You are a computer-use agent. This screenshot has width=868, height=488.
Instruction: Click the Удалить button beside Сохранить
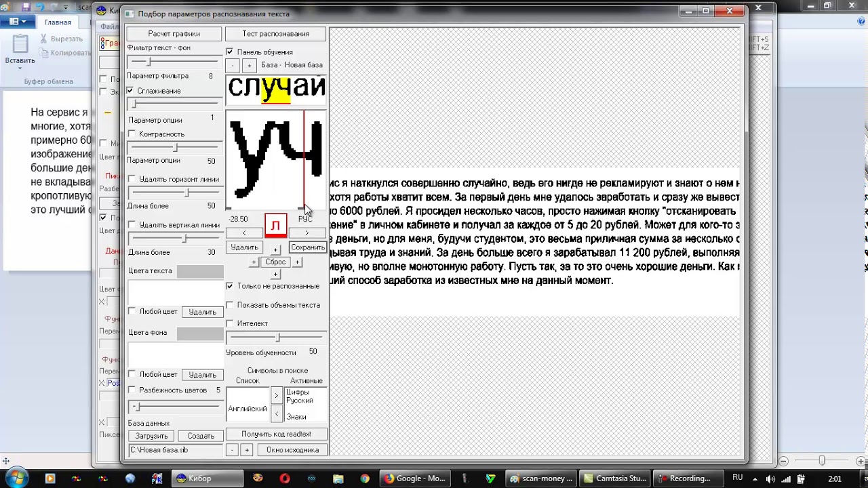244,247
